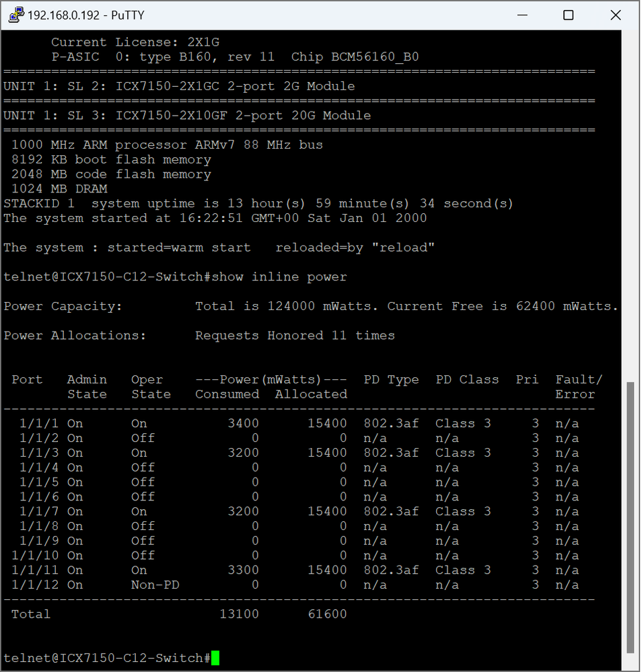Image resolution: width=642 pixels, height=672 pixels.
Task: Click the Non-PD state of port 1/1/12
Action: click(155, 585)
